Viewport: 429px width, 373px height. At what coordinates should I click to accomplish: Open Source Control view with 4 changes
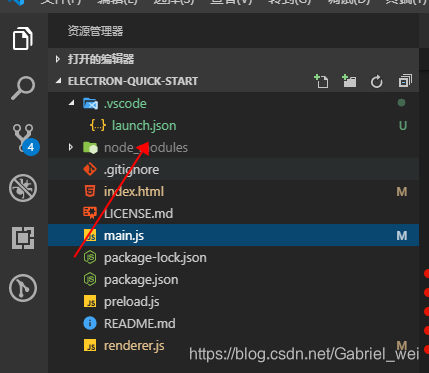coord(25,139)
